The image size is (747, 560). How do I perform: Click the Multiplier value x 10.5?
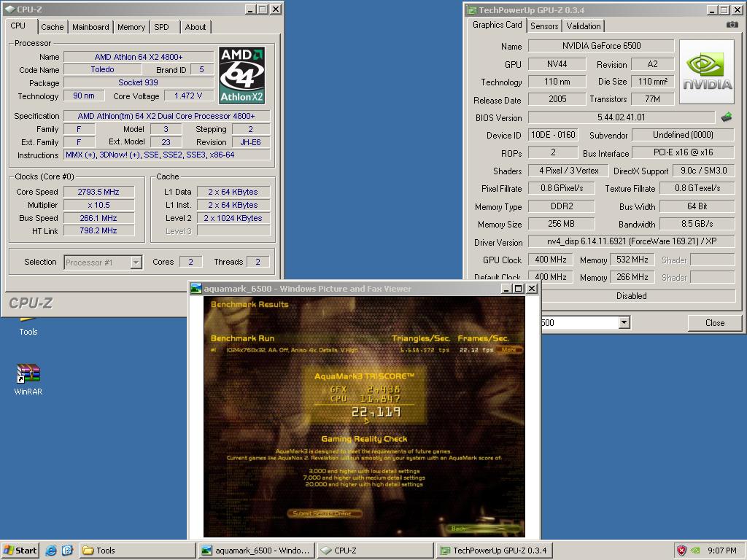[98, 205]
